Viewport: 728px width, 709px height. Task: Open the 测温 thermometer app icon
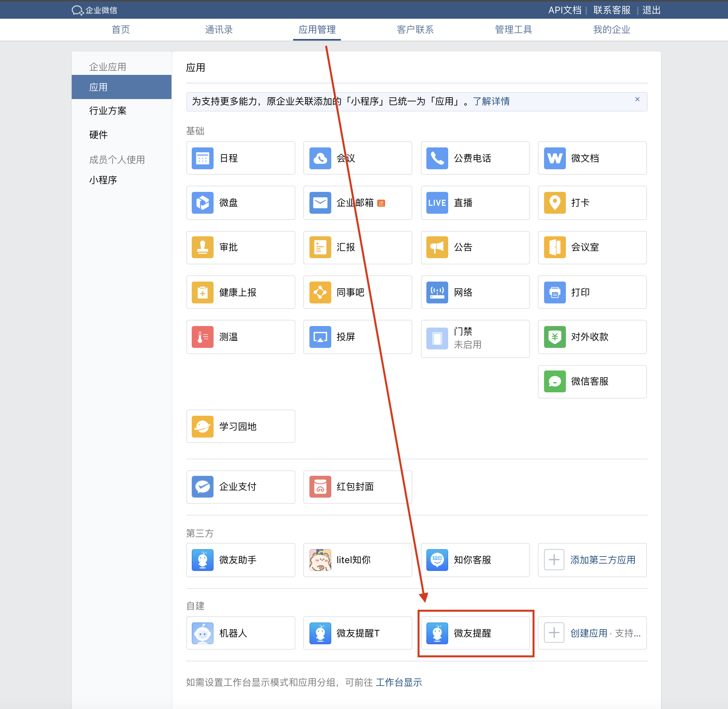(203, 337)
